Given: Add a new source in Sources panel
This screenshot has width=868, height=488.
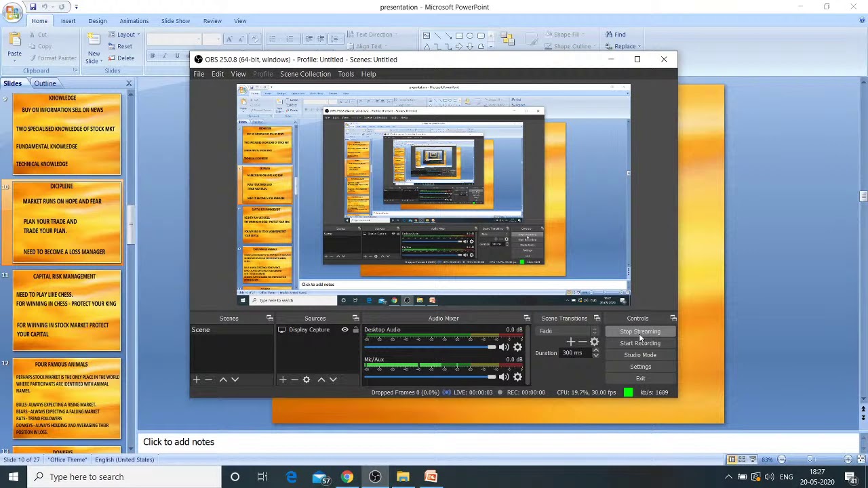Looking at the screenshot, I should pyautogui.click(x=283, y=380).
